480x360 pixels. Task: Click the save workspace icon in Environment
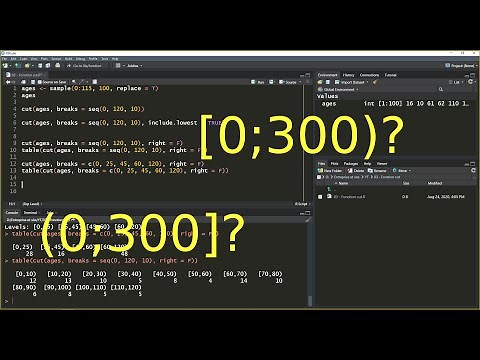coord(328,82)
